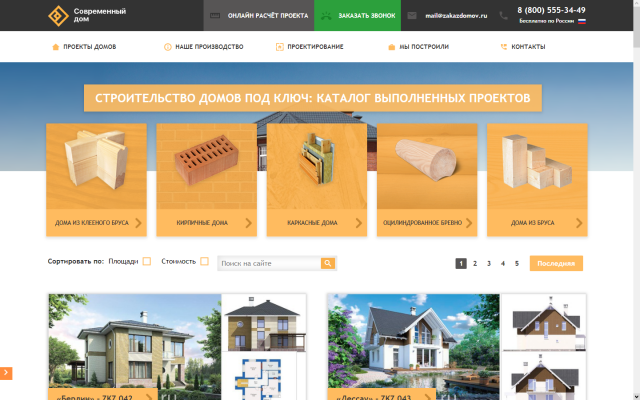Click the house icon beside Проекты домов
The image size is (640, 400).
point(56,47)
